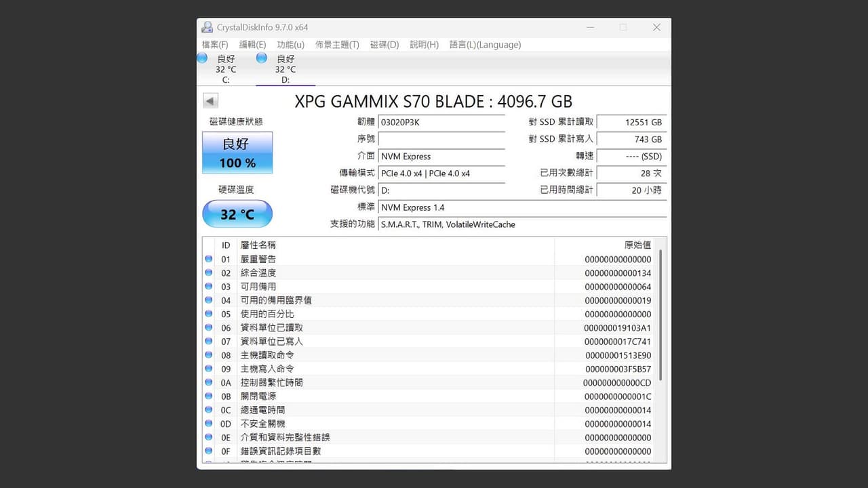Image resolution: width=868 pixels, height=488 pixels.
Task: Click the firmware field showing 03020P3K
Action: tap(441, 122)
